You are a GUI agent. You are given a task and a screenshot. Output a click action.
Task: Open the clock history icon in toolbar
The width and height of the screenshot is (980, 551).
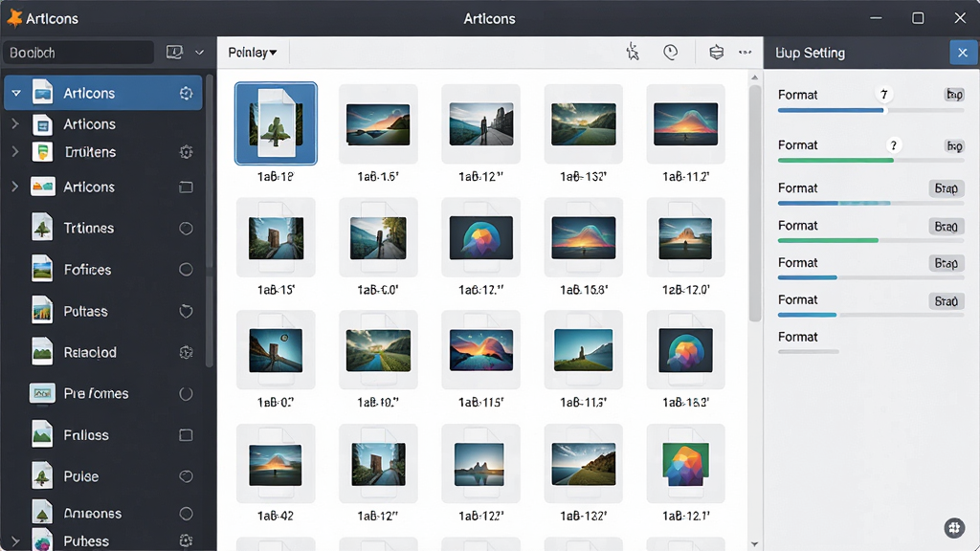[670, 53]
